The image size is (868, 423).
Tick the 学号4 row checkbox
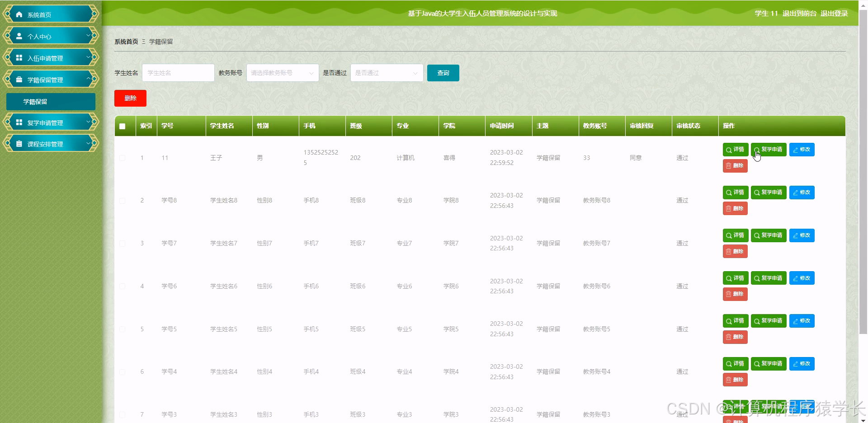[x=123, y=371]
